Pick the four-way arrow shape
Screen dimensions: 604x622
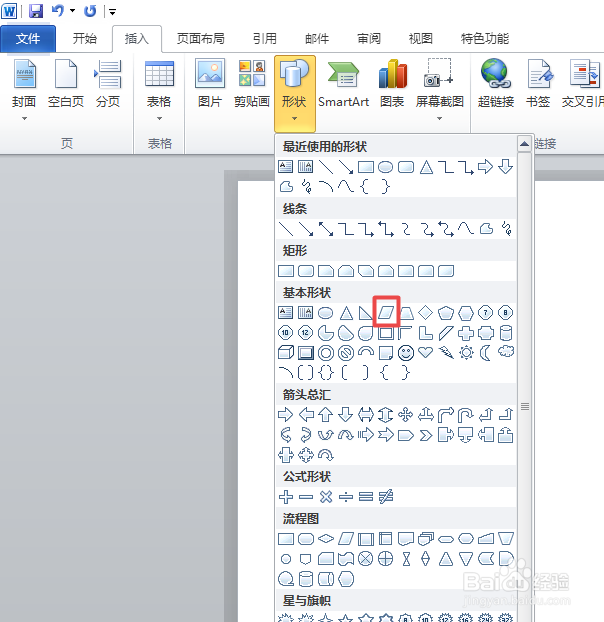click(x=406, y=415)
